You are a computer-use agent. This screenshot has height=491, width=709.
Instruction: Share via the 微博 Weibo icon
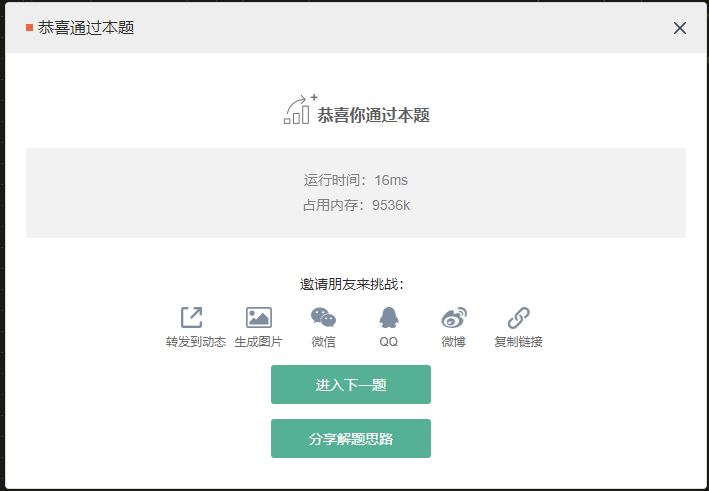(454, 317)
